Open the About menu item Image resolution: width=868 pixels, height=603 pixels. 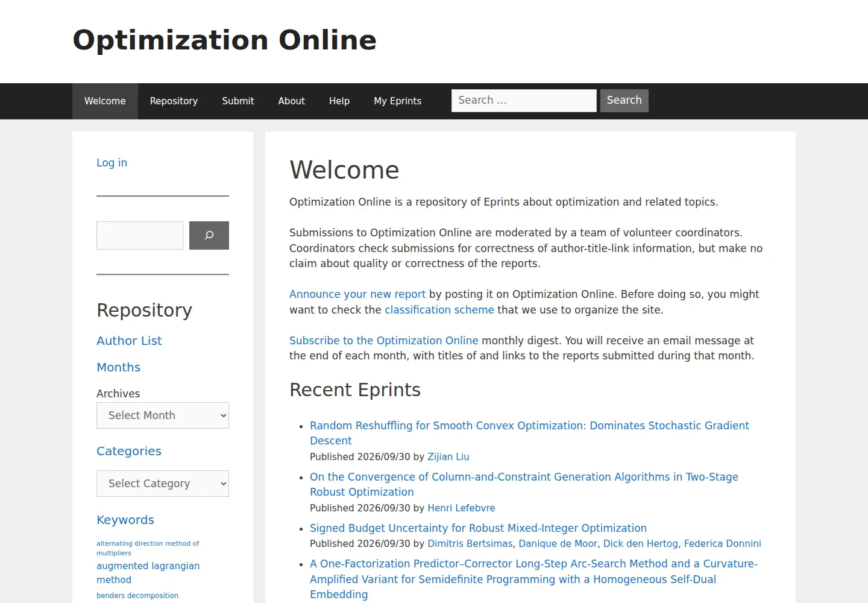pos(291,101)
